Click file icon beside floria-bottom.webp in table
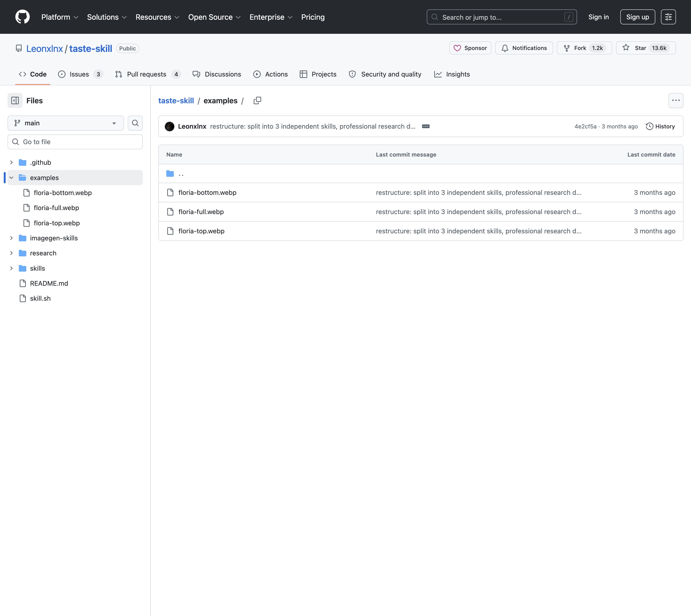The width and height of the screenshot is (691, 616). point(170,192)
